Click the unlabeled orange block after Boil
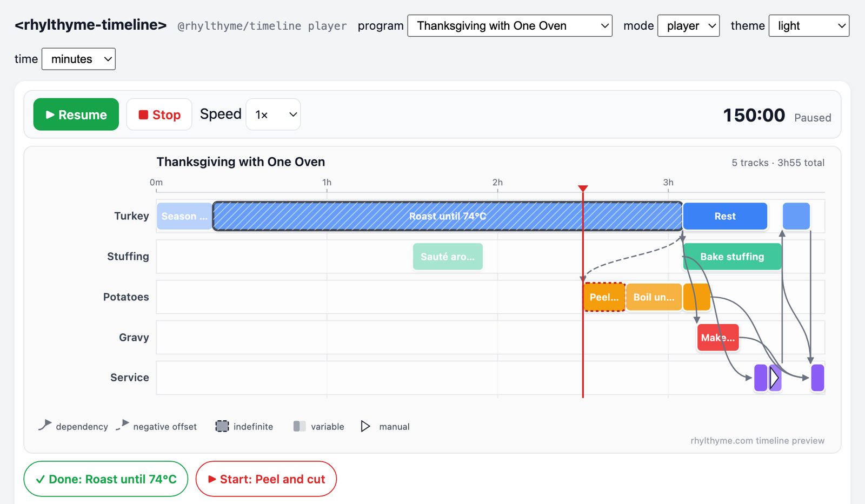 [x=697, y=297]
